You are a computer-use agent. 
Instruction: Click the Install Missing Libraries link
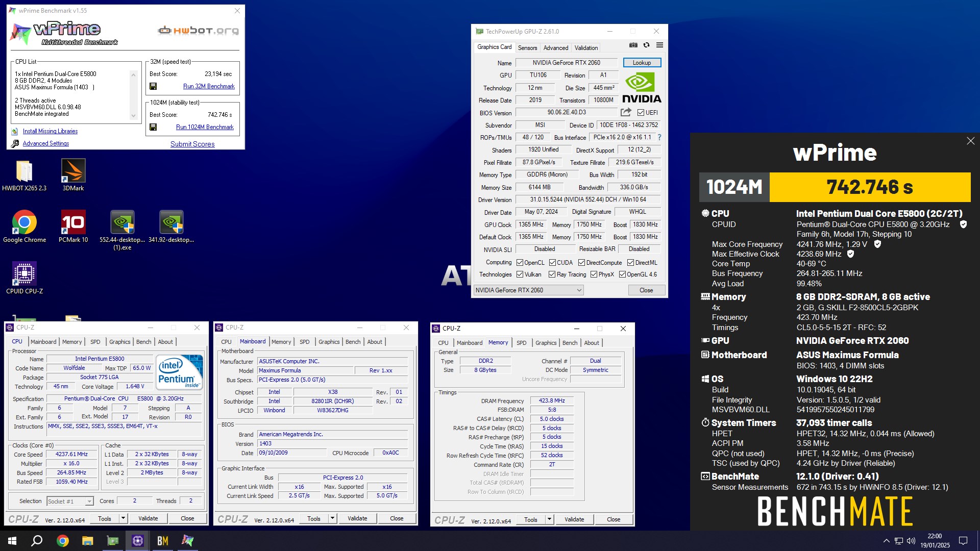50,131
